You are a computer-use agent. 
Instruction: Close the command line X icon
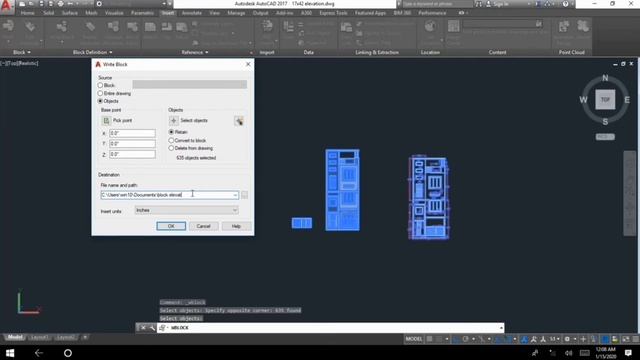click(143, 328)
